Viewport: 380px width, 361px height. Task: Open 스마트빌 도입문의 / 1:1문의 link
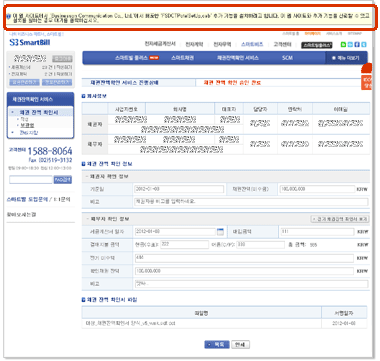coord(39,199)
